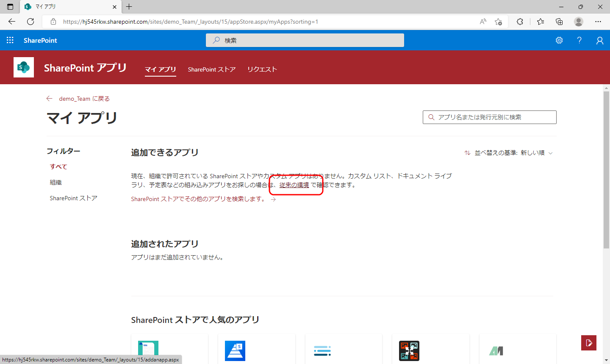Open the browser collections icon

(x=559, y=22)
